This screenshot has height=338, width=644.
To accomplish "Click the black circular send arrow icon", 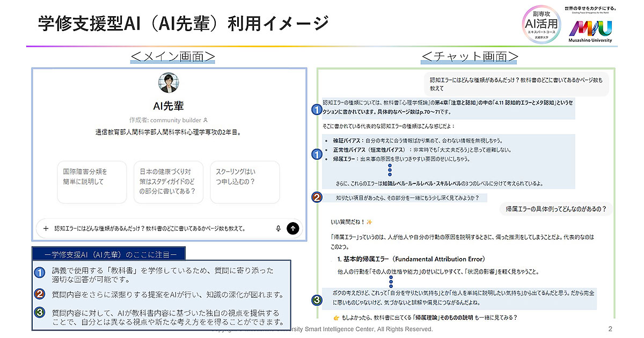I will pos(293,228).
